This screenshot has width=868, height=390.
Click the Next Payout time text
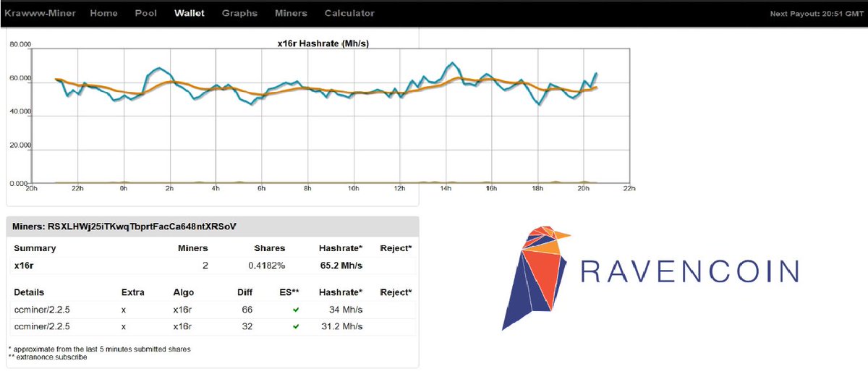[x=816, y=14]
